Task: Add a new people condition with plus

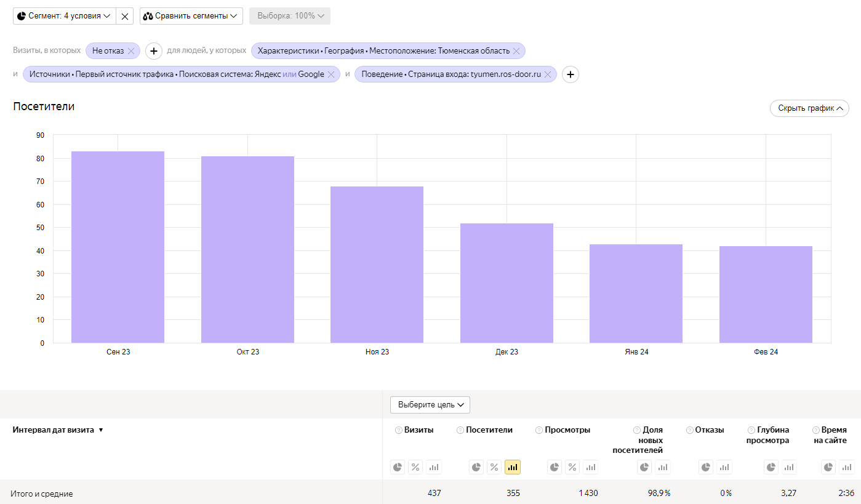Action: click(571, 74)
